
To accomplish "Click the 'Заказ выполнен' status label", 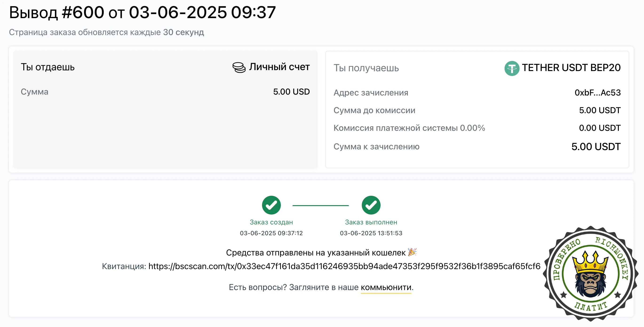I will (371, 222).
